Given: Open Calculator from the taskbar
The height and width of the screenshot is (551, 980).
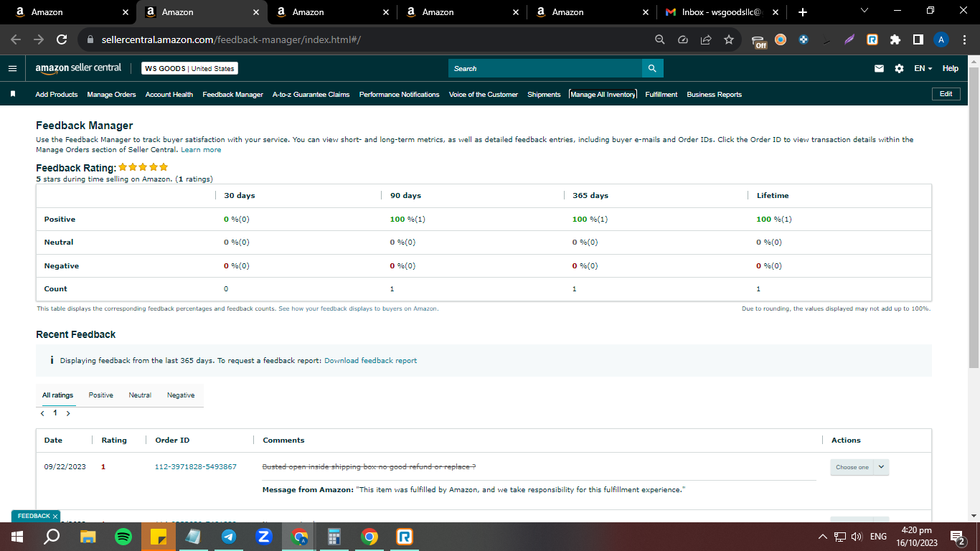Looking at the screenshot, I should pos(334,537).
